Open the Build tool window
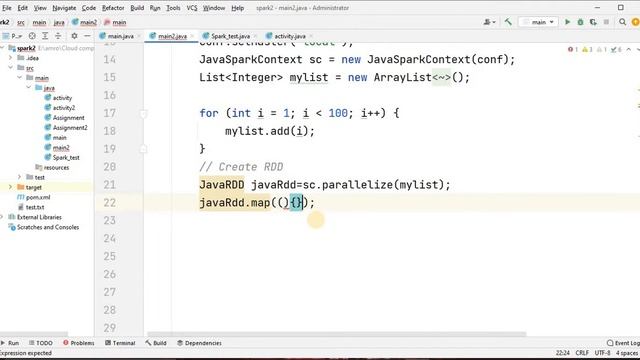Image resolution: width=640 pixels, height=360 pixels. [156, 343]
